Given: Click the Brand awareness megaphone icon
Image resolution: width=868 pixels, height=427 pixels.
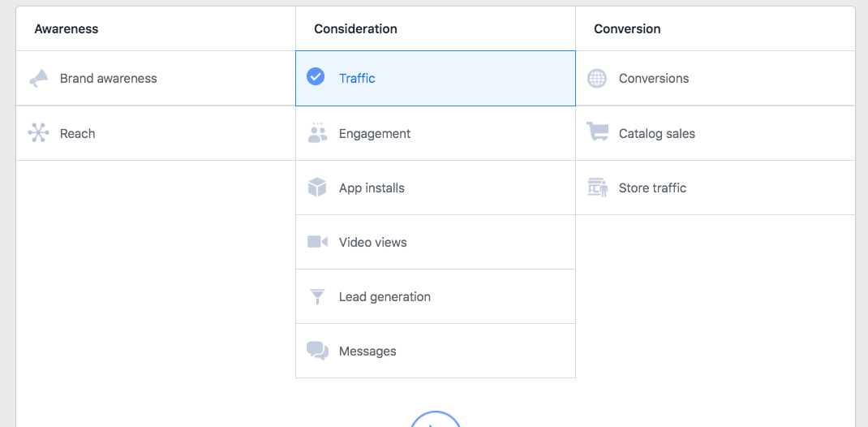Looking at the screenshot, I should click(x=38, y=79).
